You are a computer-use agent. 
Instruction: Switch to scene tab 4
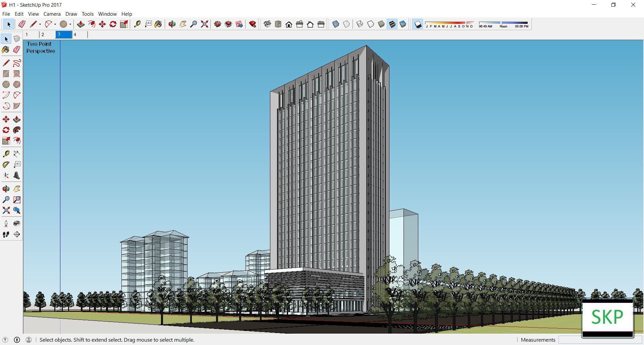(80, 34)
